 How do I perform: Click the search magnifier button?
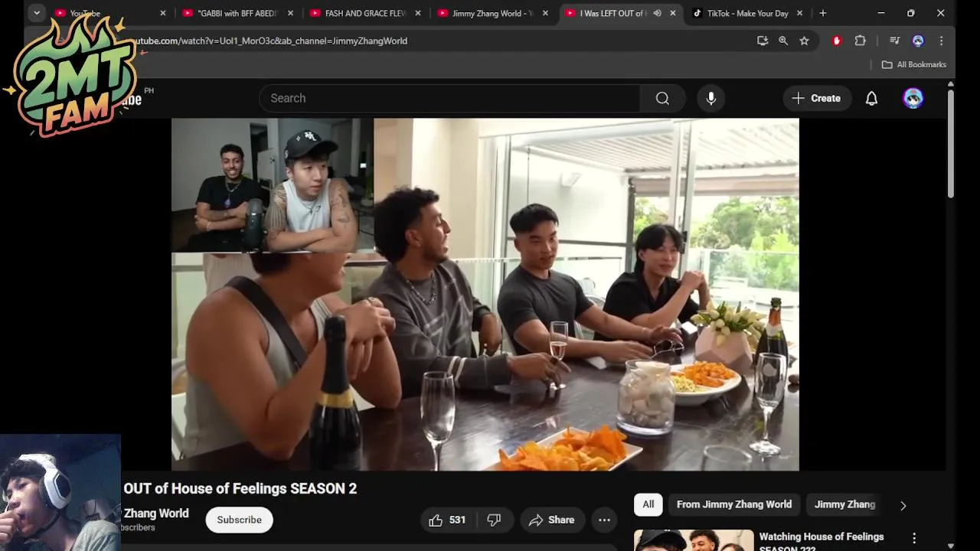[x=662, y=98]
